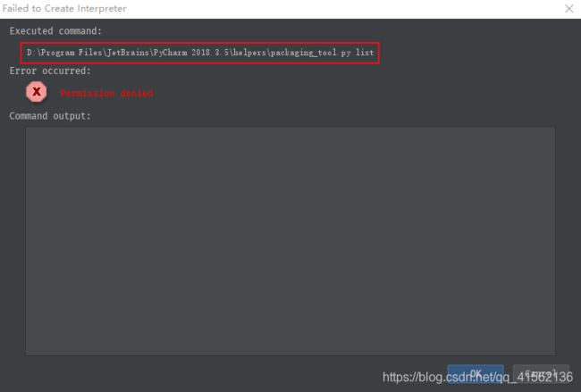Open the blog.csdn.net watermark link
Image resolution: width=581 pixels, height=392 pixels.
477,377
